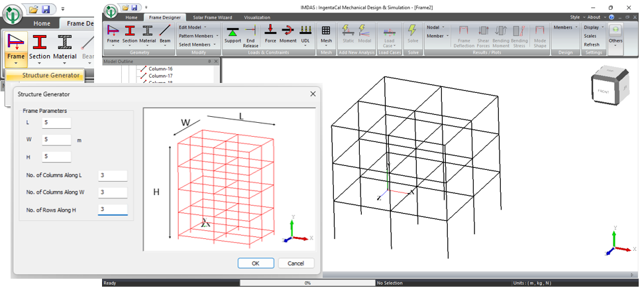The width and height of the screenshot is (644, 290).
Task: Open the Display settings dropdown
Action: pos(594,27)
